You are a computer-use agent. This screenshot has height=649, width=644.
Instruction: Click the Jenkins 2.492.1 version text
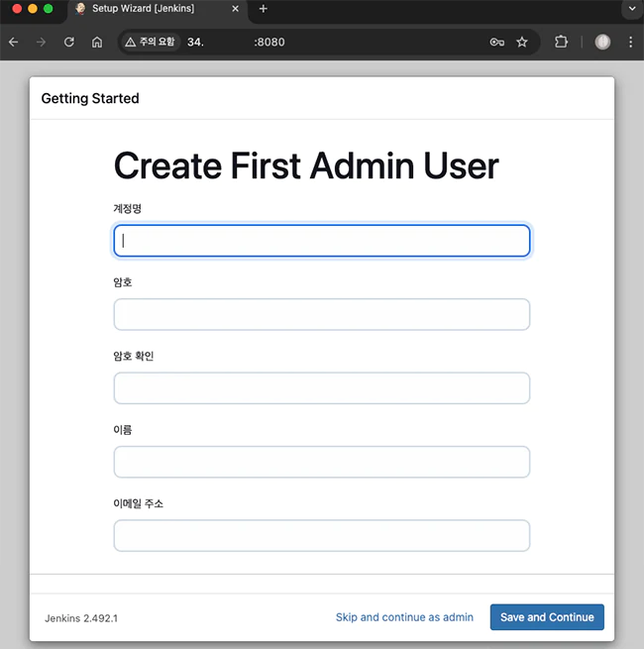pos(81,618)
